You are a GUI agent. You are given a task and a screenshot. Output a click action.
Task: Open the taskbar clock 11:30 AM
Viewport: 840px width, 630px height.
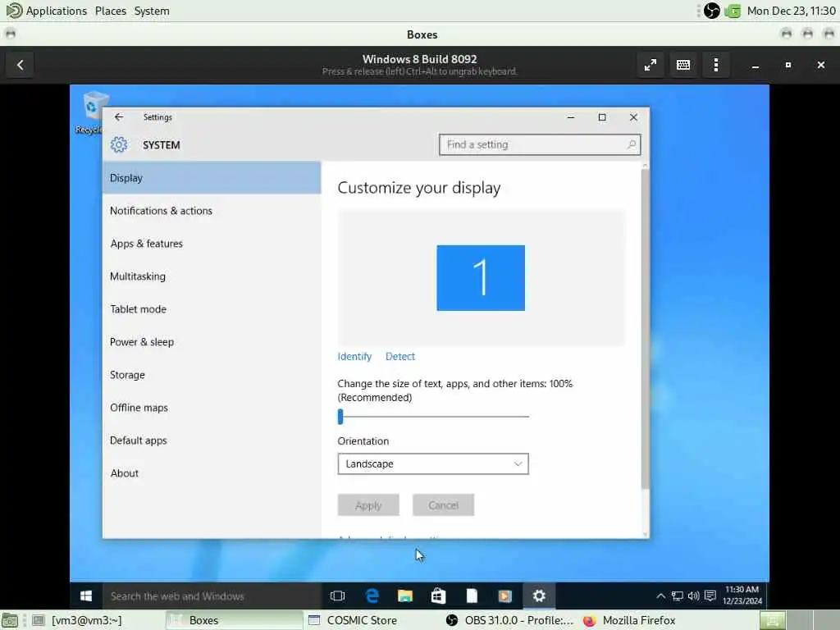(742, 596)
